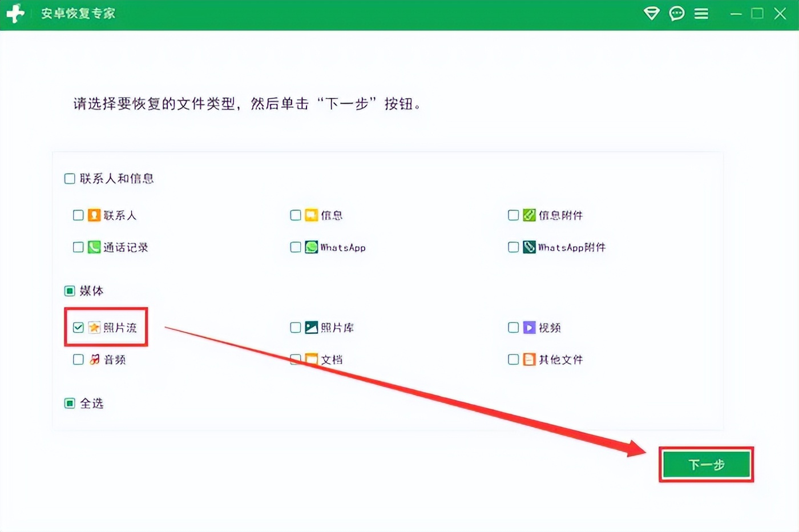Click the green cross app logo
The width and height of the screenshot is (799, 532).
(16, 13)
